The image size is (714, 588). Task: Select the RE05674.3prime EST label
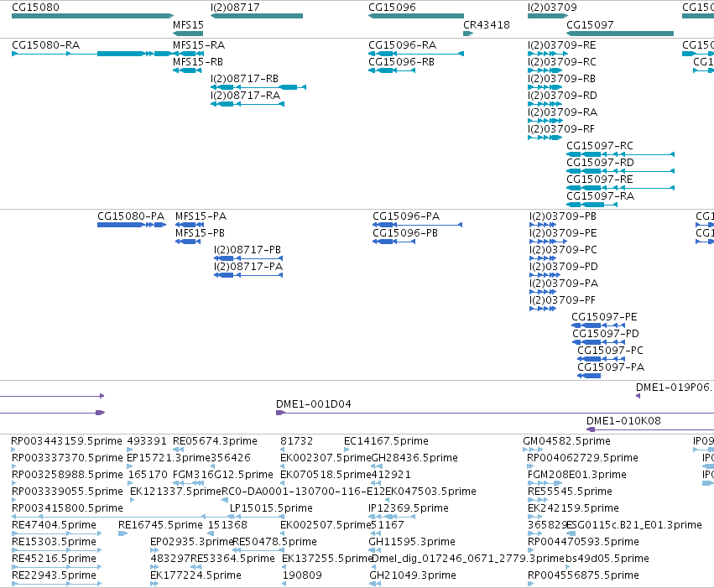[215, 441]
